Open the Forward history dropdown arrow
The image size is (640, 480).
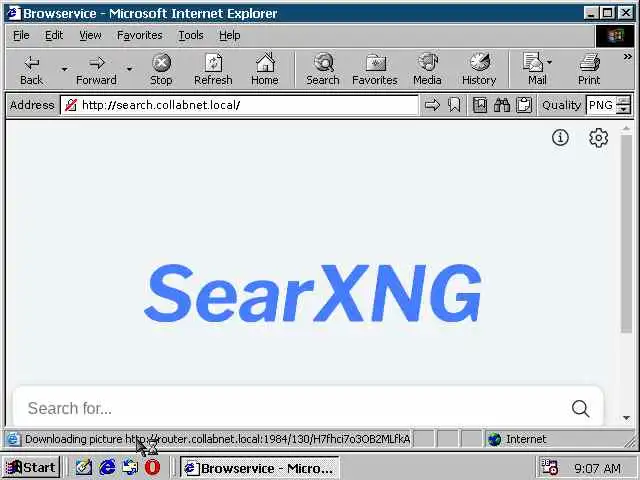129,70
